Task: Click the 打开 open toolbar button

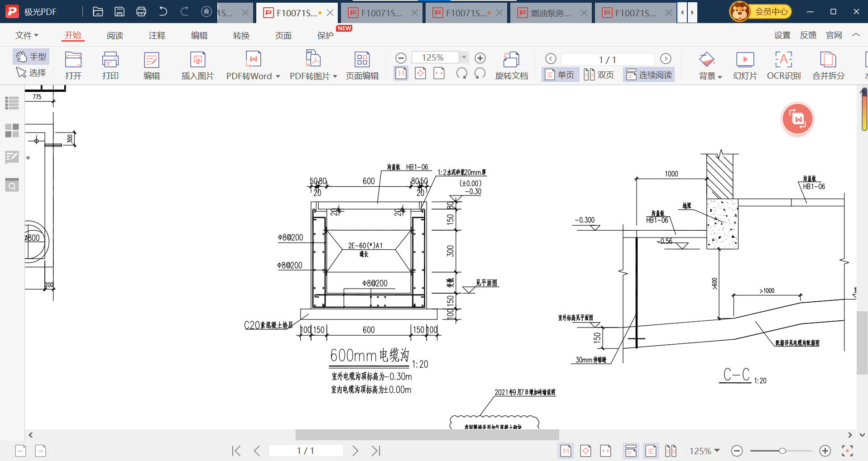Action: (73, 66)
